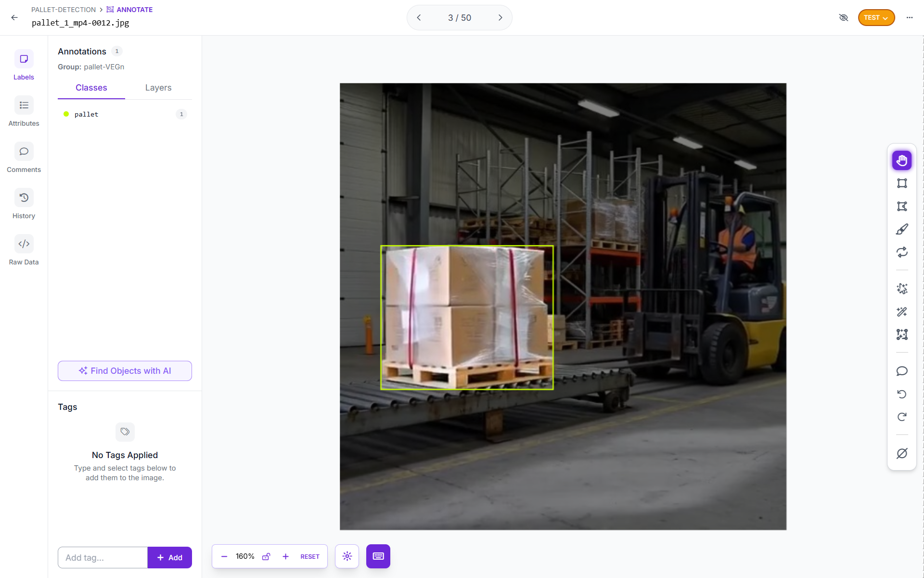Open the three-dot more options menu
Image resolution: width=924 pixels, height=578 pixels.
pyautogui.click(x=909, y=18)
